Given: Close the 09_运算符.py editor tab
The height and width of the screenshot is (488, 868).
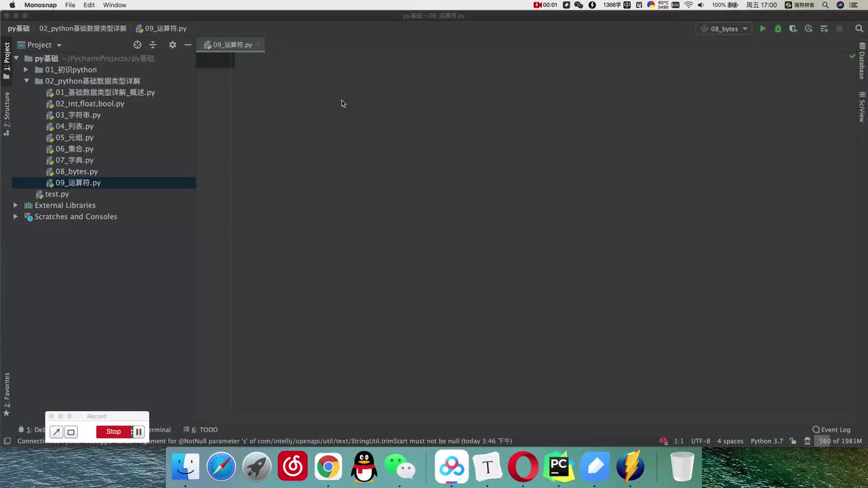Looking at the screenshot, I should (x=258, y=45).
